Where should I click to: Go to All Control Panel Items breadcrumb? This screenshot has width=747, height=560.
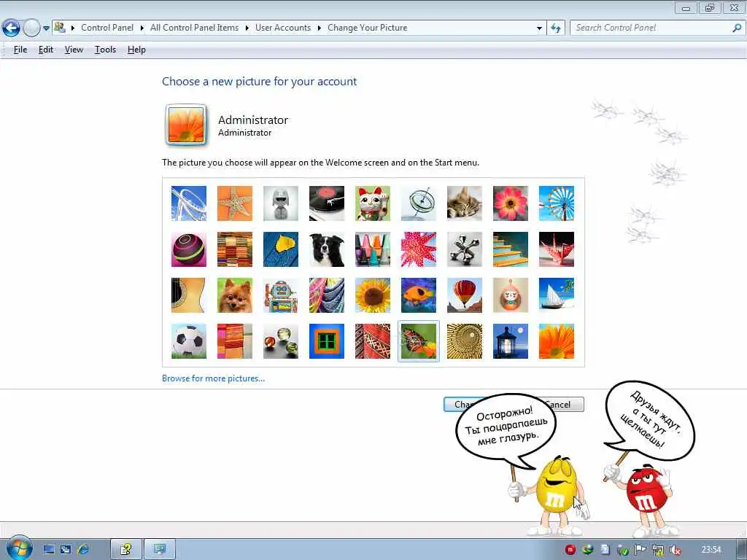(x=194, y=28)
